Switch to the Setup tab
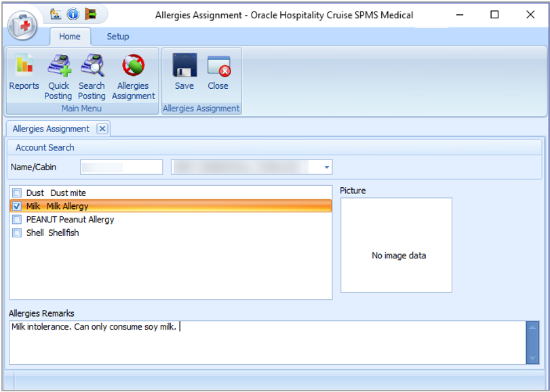The width and height of the screenshot is (550, 392). (117, 37)
